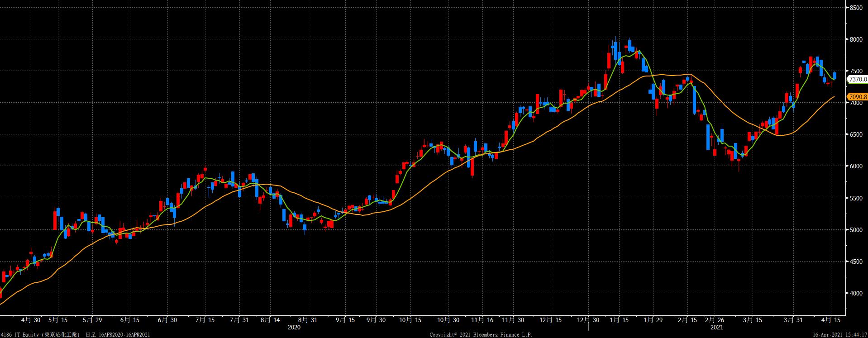Click the 4月 30 date marker
The width and height of the screenshot is (868, 338).
coord(31,320)
